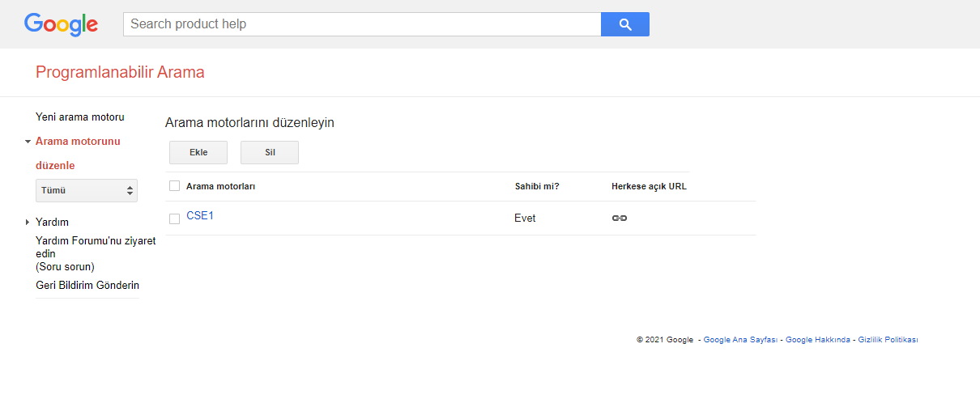Viewport: 980px width, 403px height.
Task: Open the public URL link icon for CSE1
Action: click(620, 218)
